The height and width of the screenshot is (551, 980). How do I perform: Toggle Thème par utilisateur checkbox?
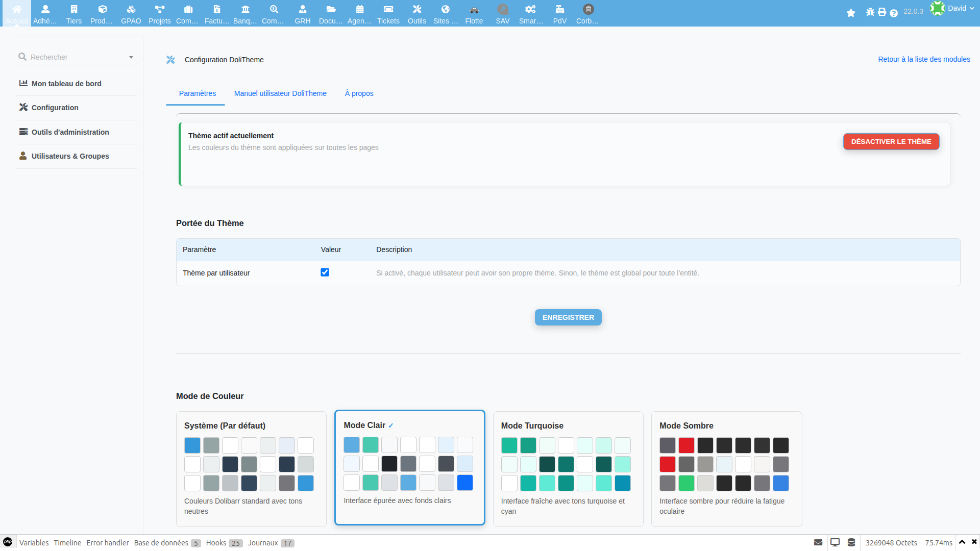pyautogui.click(x=325, y=272)
